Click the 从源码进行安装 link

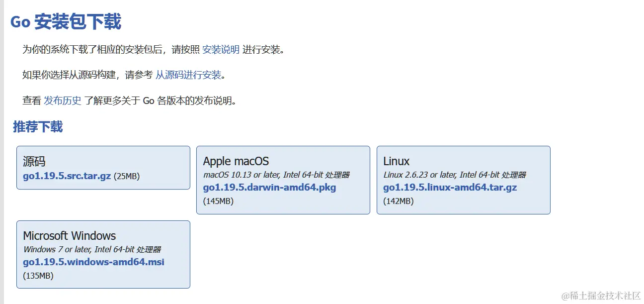tap(188, 75)
